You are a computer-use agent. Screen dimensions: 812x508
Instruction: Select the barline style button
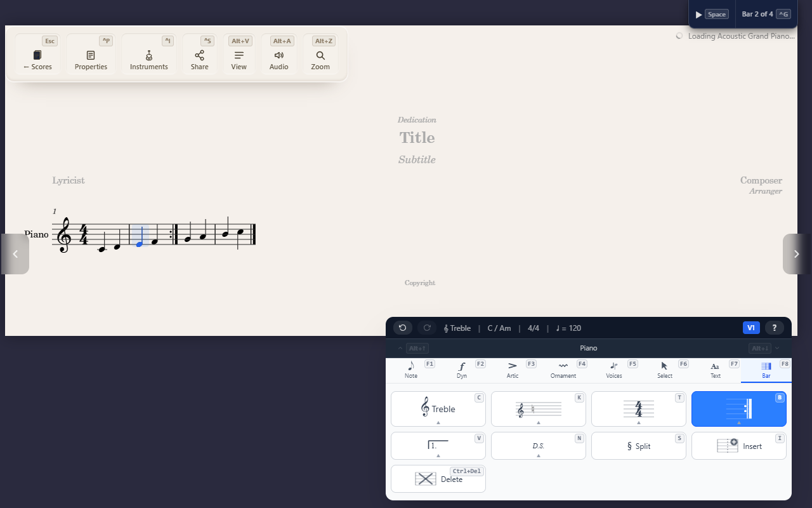coord(739,409)
